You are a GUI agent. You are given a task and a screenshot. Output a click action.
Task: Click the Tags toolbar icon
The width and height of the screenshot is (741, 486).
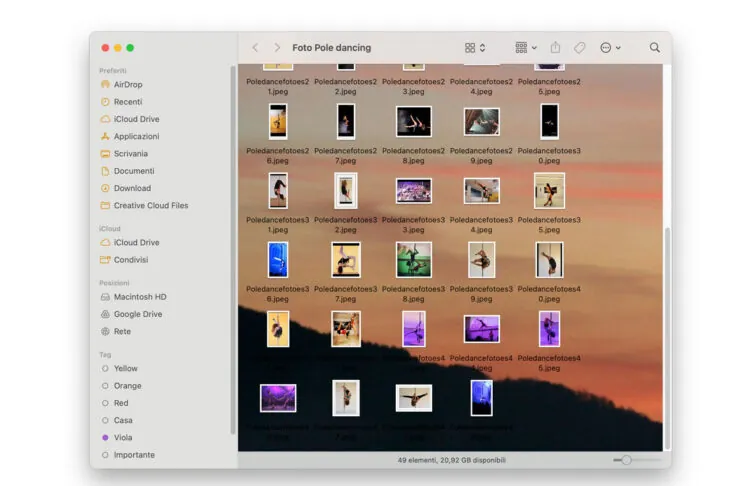click(580, 47)
